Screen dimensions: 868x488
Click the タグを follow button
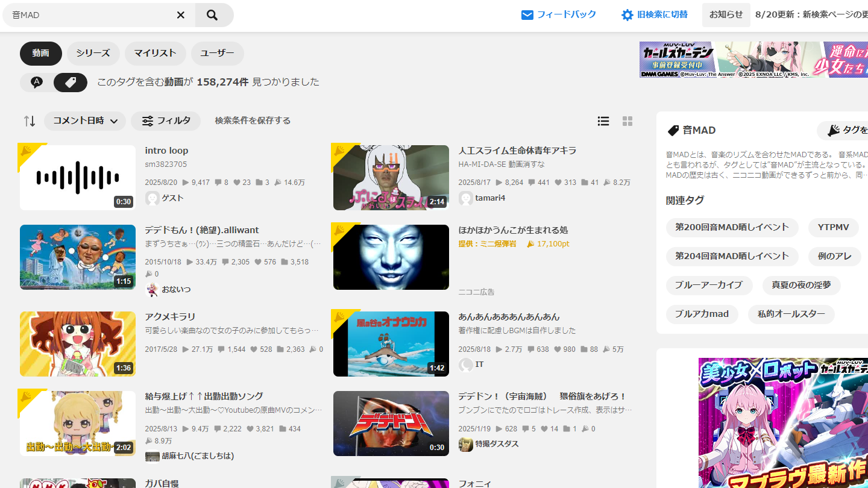point(843,131)
